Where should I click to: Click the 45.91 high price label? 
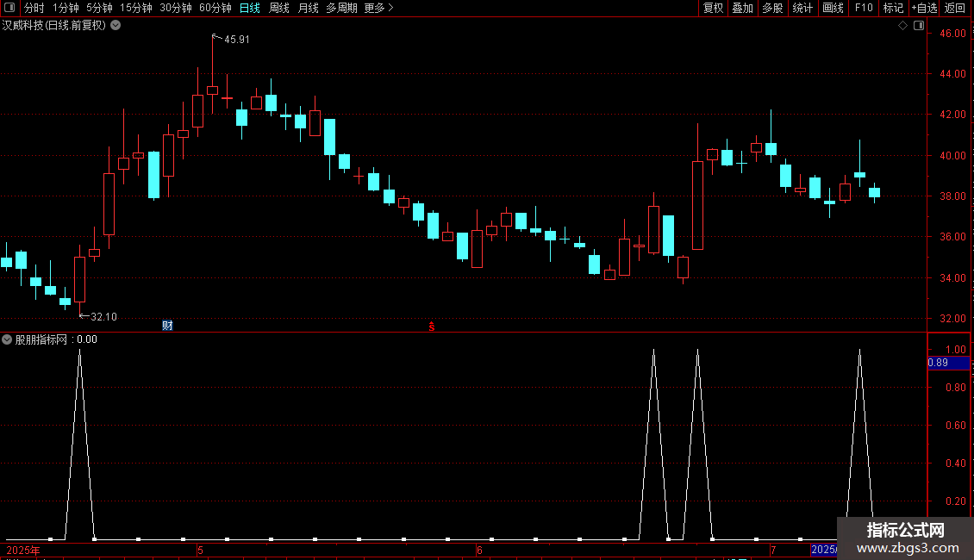[237, 39]
